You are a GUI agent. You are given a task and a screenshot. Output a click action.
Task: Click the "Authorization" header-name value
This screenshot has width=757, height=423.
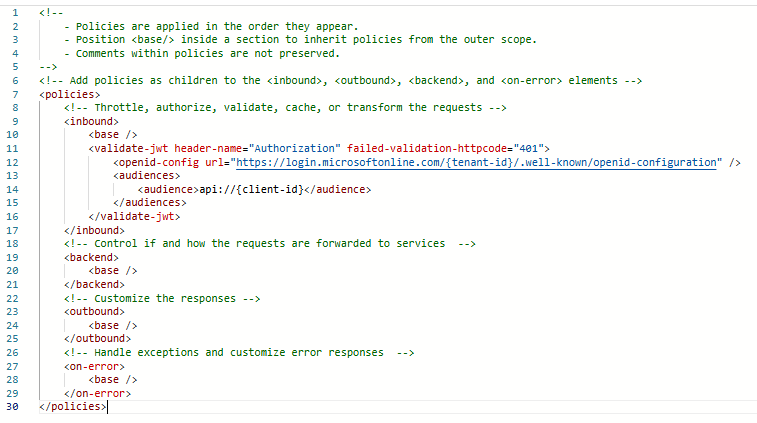click(x=294, y=149)
